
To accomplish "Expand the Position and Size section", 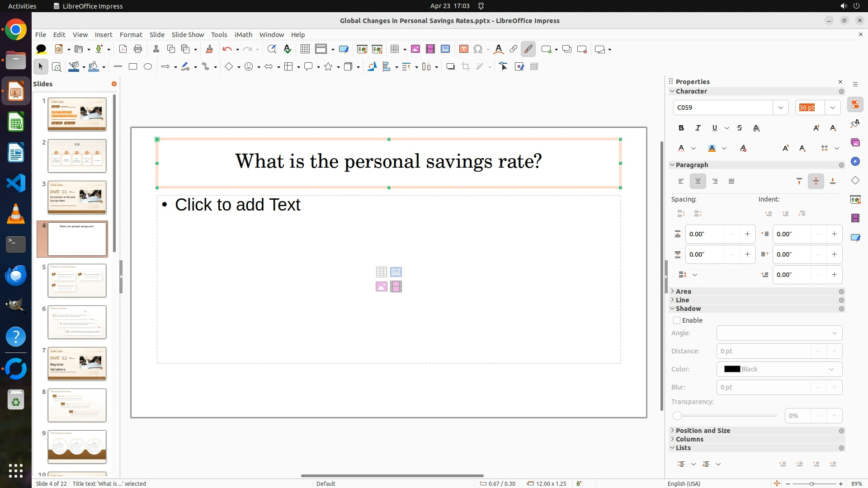I will [703, 431].
